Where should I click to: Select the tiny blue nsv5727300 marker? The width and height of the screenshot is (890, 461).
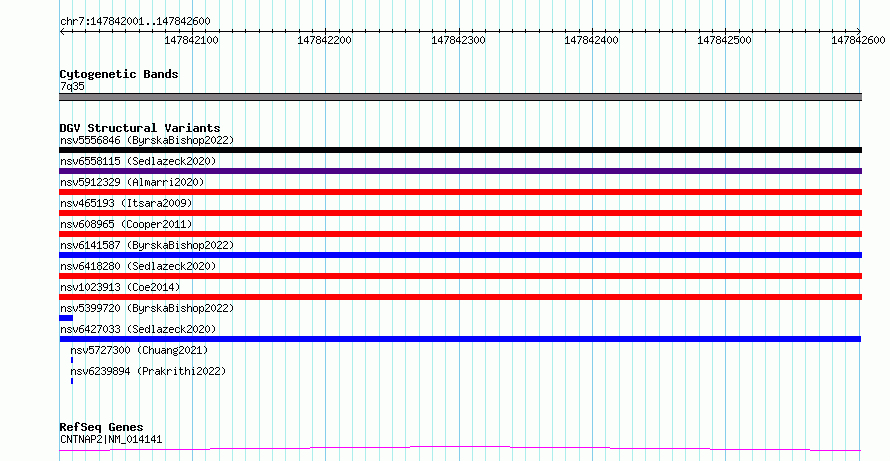(72, 360)
